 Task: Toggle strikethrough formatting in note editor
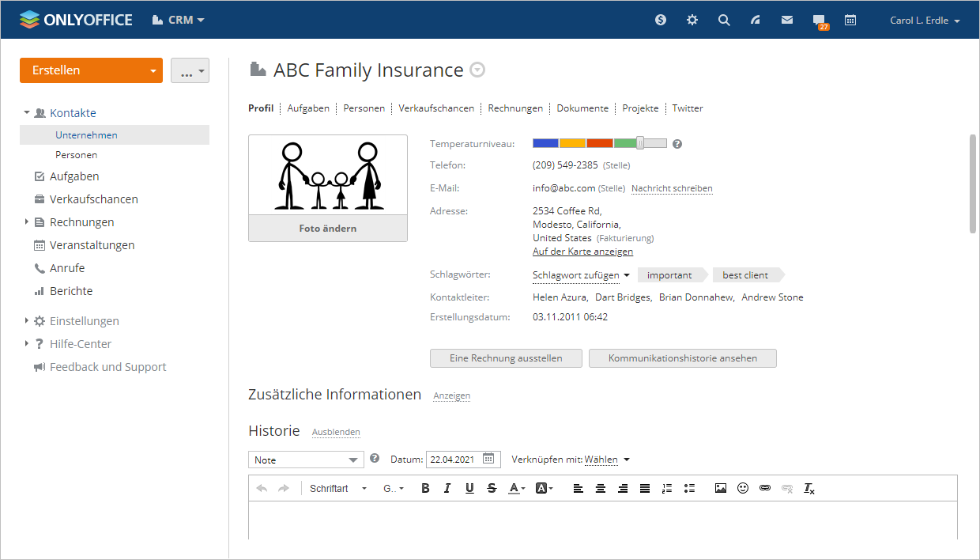point(492,489)
